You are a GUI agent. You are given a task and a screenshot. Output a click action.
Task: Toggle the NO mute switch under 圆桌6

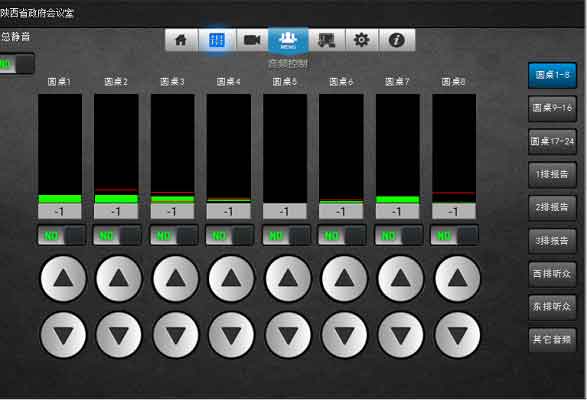[x=343, y=236]
